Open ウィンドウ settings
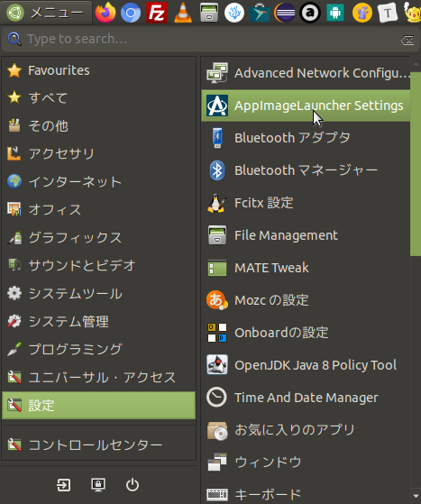 pos(306,463)
